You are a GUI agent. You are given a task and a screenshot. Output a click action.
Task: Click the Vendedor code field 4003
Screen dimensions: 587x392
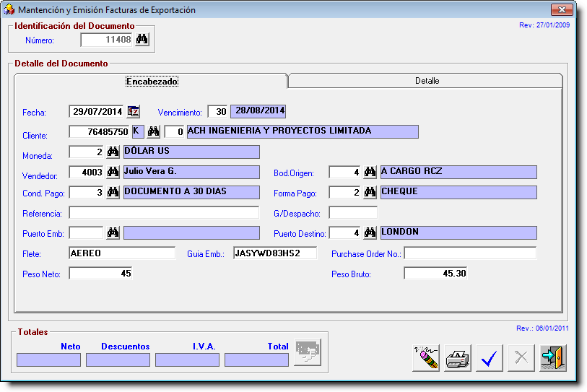[87, 173]
